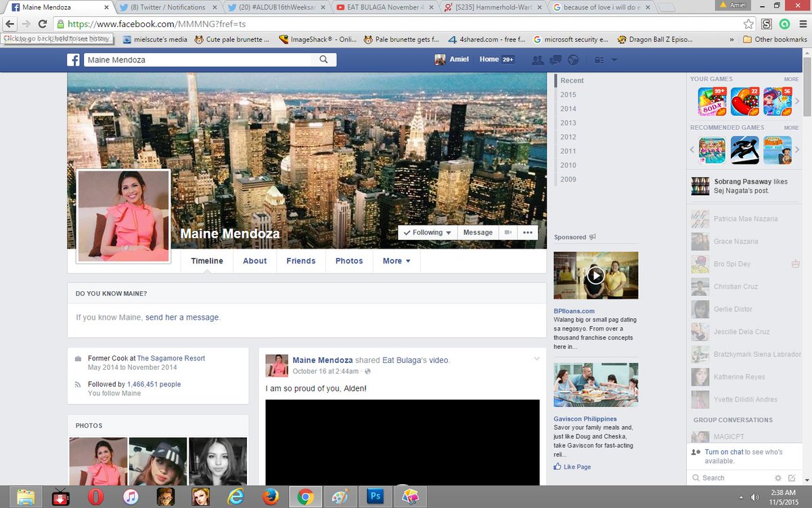The height and width of the screenshot is (508, 812).
Task: Open the three-dots menu on the cover
Action: point(528,232)
